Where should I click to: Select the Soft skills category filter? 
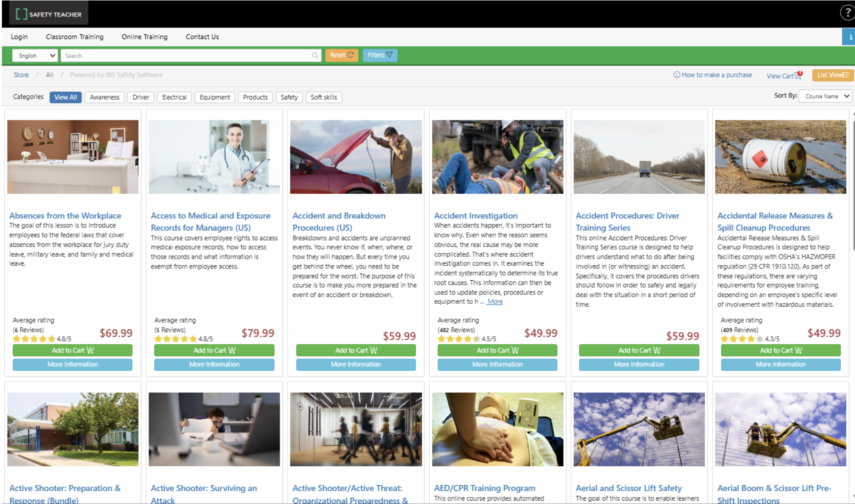pyautogui.click(x=324, y=98)
